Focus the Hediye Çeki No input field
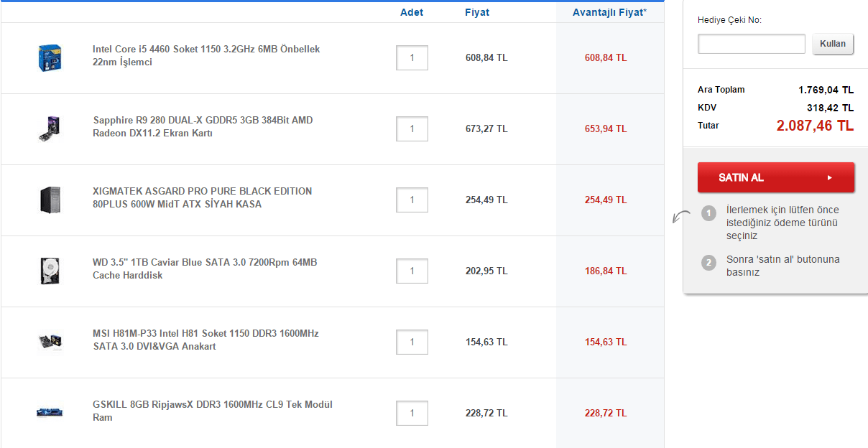868x448 pixels. pos(751,44)
